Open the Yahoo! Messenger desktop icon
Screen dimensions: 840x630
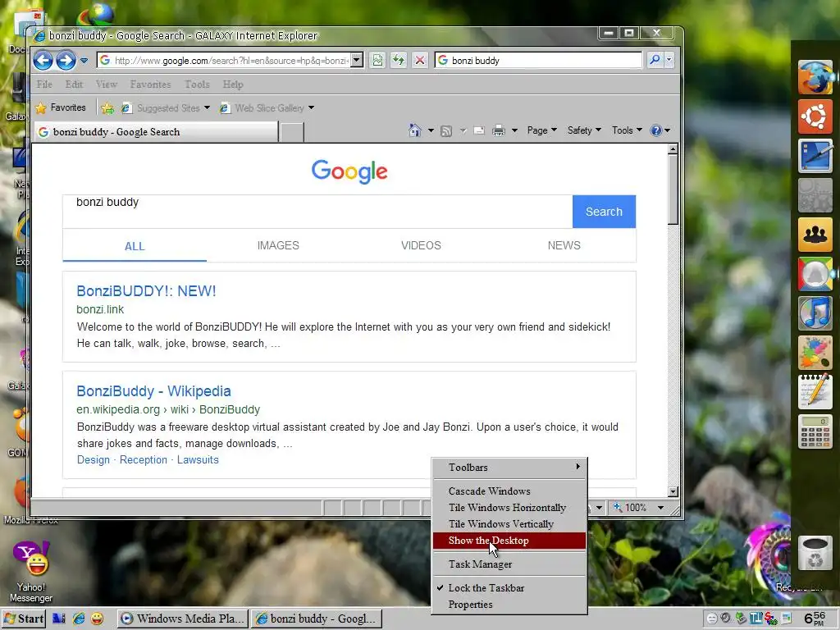coord(30,572)
